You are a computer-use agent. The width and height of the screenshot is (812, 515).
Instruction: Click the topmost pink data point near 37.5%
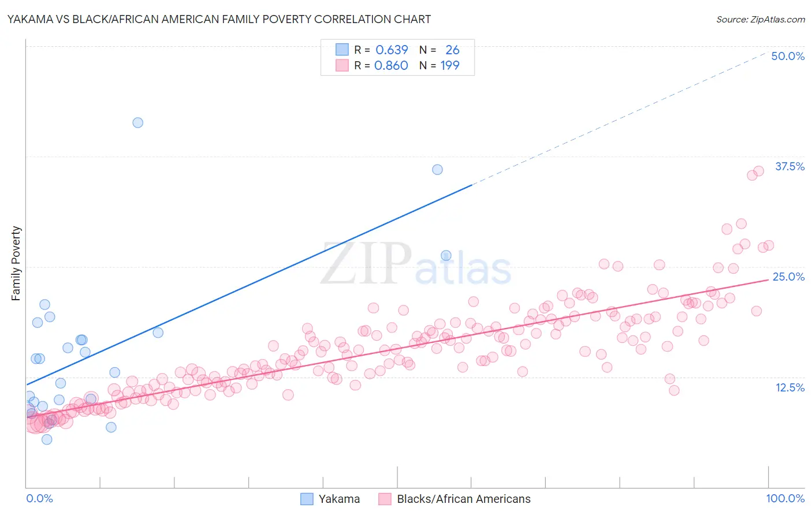click(759, 171)
